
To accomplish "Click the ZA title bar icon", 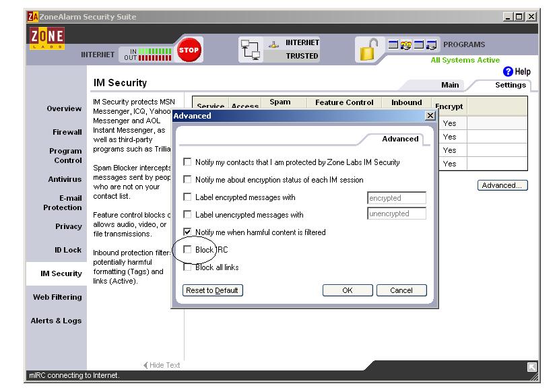I will click(x=33, y=17).
